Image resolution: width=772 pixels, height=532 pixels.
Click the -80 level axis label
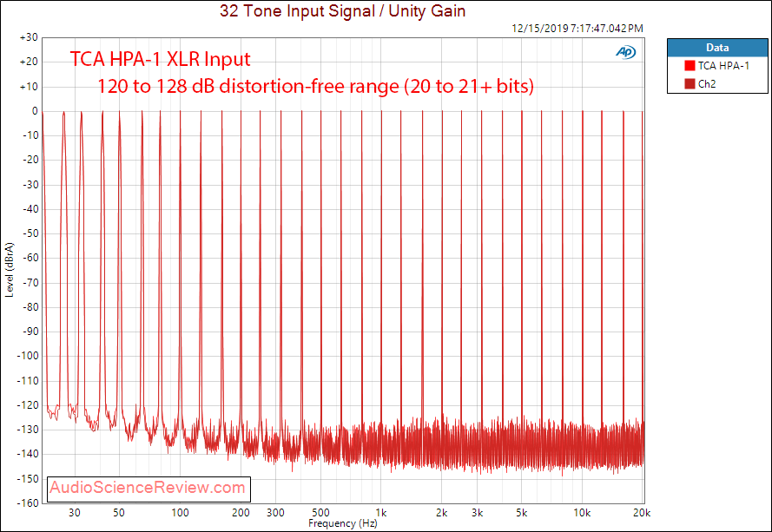click(30, 307)
